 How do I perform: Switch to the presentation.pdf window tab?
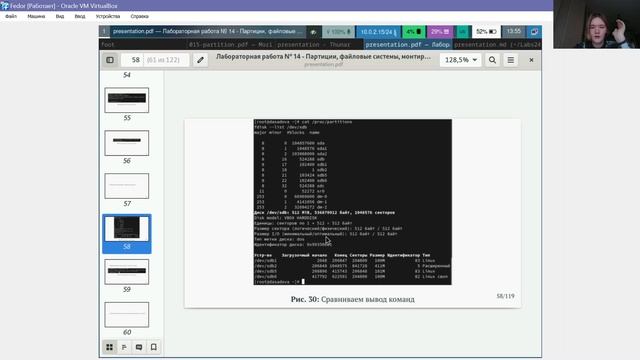click(x=407, y=44)
